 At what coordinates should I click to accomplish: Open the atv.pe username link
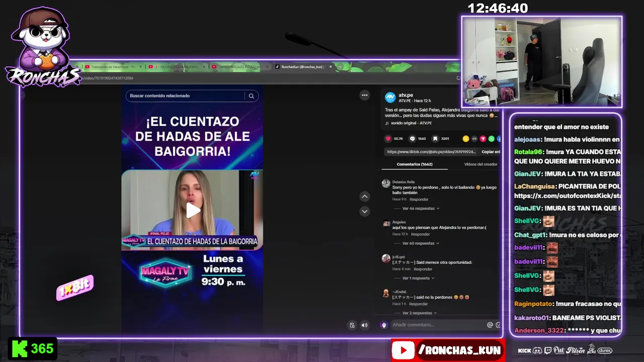406,95
